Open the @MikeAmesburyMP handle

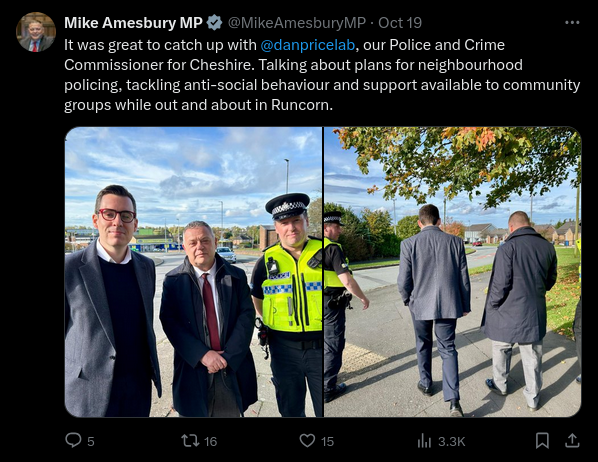(x=297, y=23)
